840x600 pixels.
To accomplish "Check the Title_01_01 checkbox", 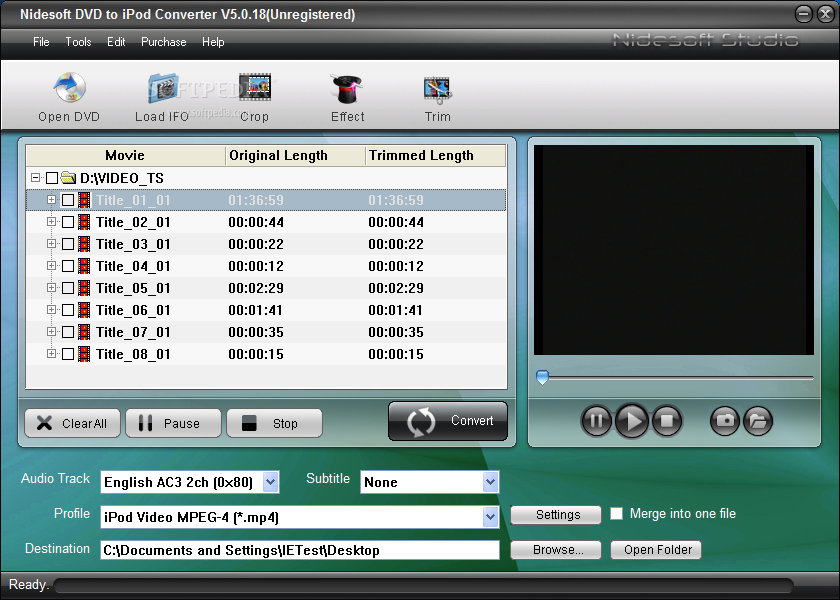I will point(68,200).
